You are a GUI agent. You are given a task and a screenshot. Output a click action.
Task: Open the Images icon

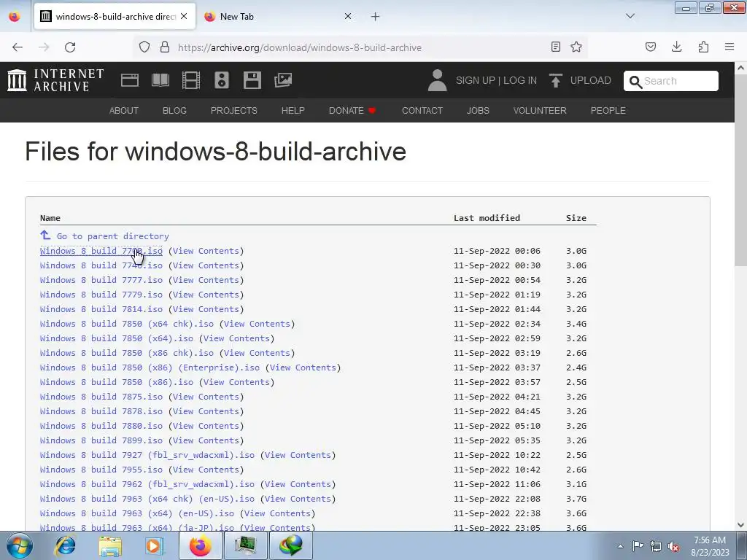(283, 80)
